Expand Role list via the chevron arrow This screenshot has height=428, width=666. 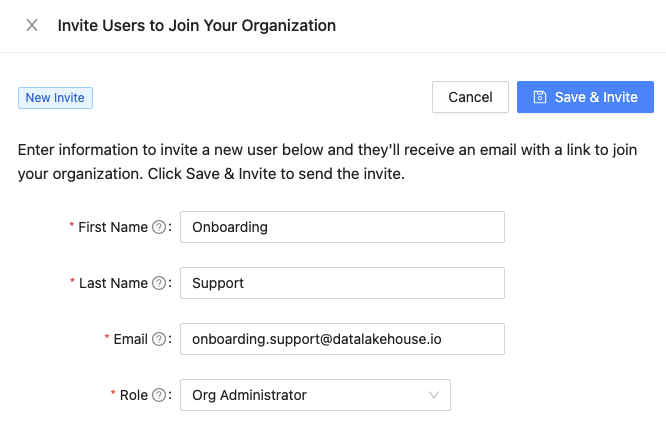[434, 395]
